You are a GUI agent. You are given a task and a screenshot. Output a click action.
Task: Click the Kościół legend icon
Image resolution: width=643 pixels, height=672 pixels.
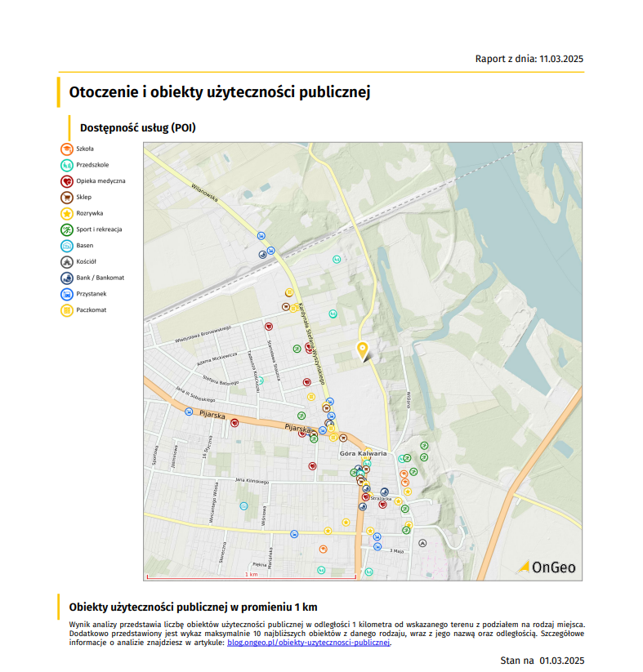point(67,262)
